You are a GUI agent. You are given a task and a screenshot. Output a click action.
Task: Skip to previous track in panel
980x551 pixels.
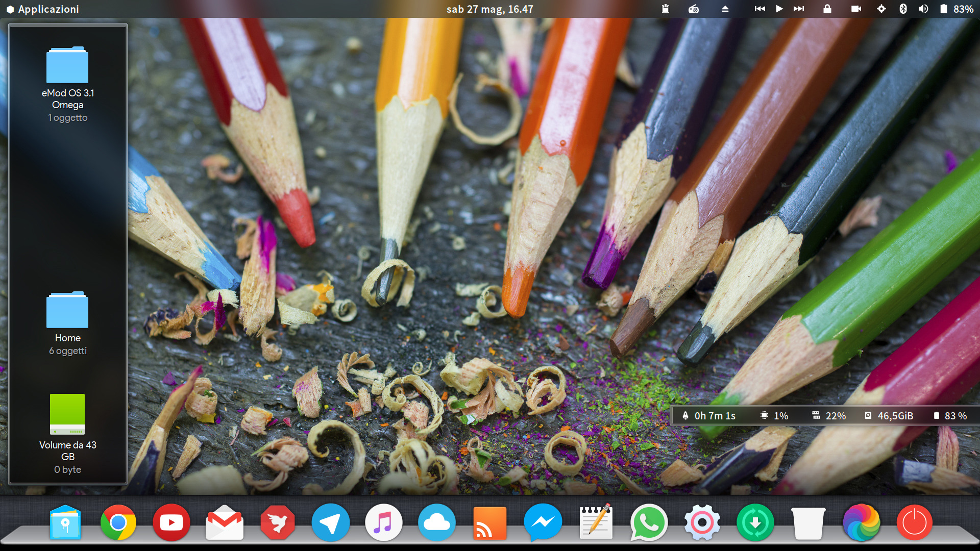click(759, 9)
